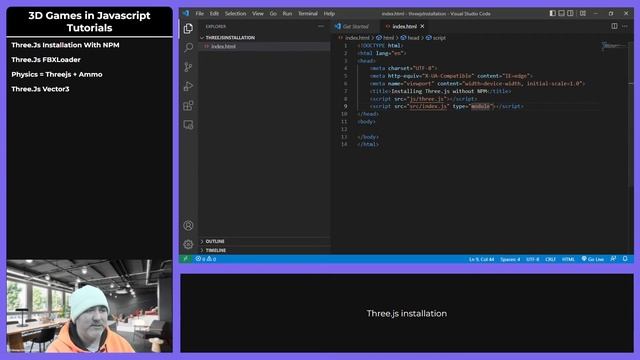
Task: Toggle secondary side bar visibility
Action: point(571,13)
